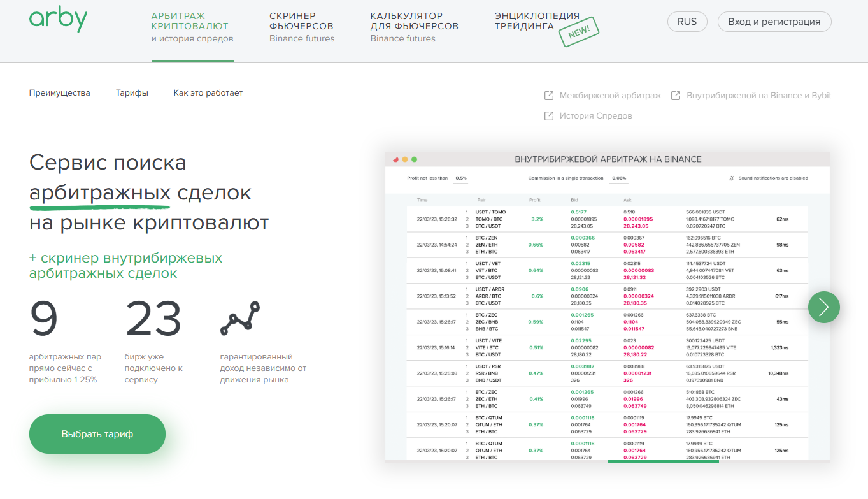Open external link icon for История Спредов
This screenshot has height=499, width=868.
tap(549, 116)
